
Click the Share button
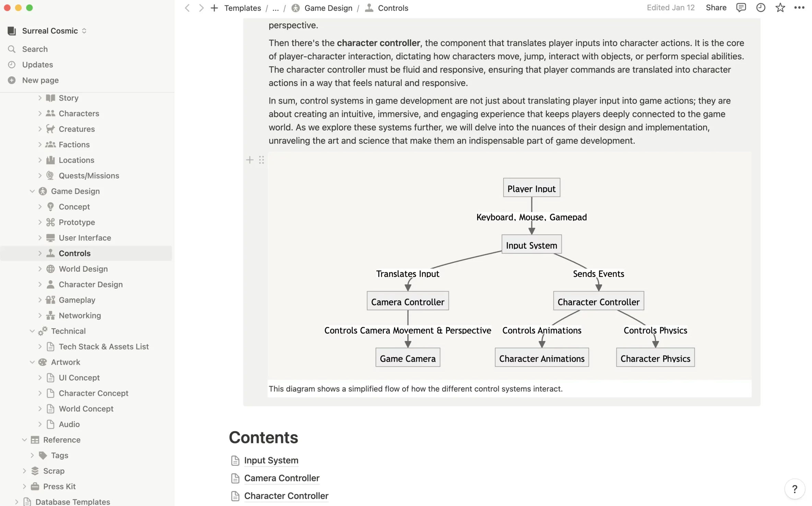click(716, 8)
